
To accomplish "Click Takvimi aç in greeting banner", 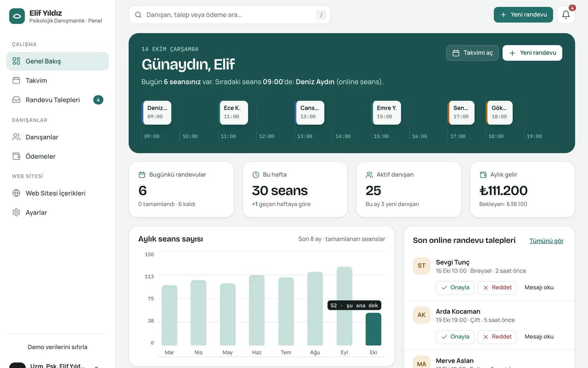I will point(472,53).
